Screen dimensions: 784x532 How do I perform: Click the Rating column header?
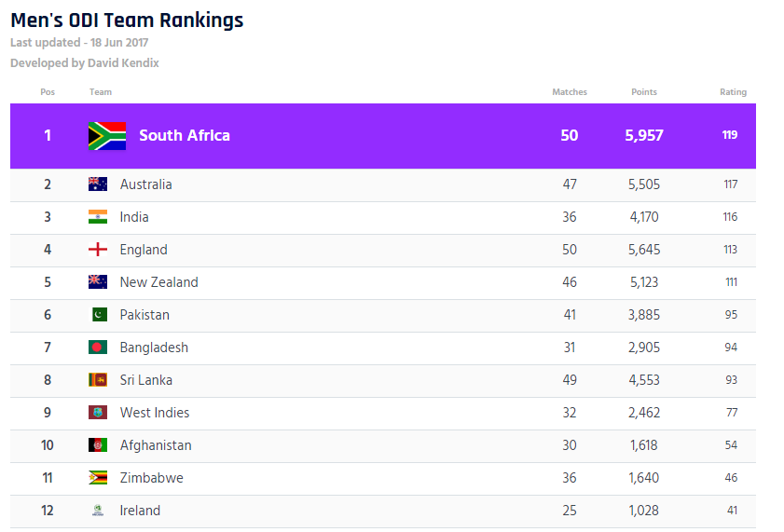coord(733,92)
